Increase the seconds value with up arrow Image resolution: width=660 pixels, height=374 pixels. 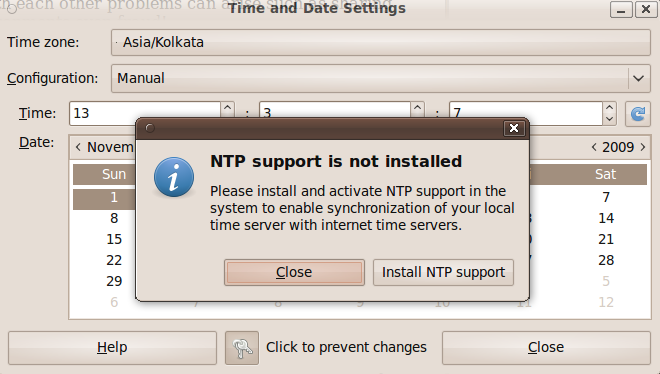(x=609, y=107)
